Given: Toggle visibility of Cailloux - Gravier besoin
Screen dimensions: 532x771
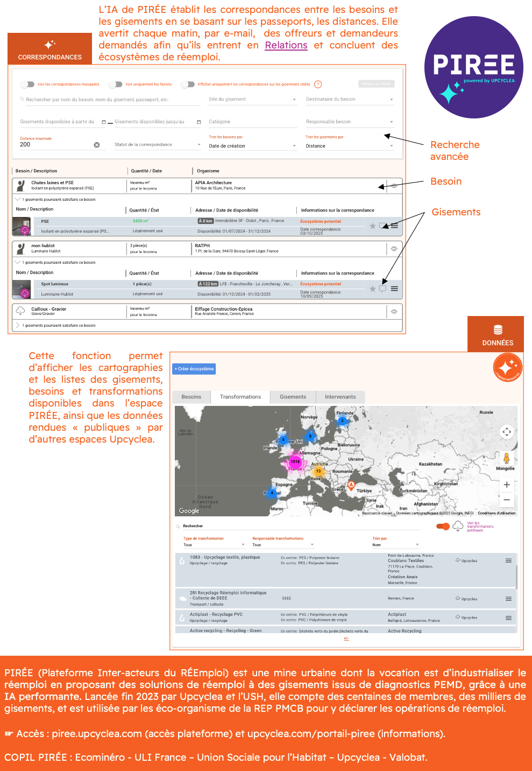Looking at the screenshot, I should (394, 312).
